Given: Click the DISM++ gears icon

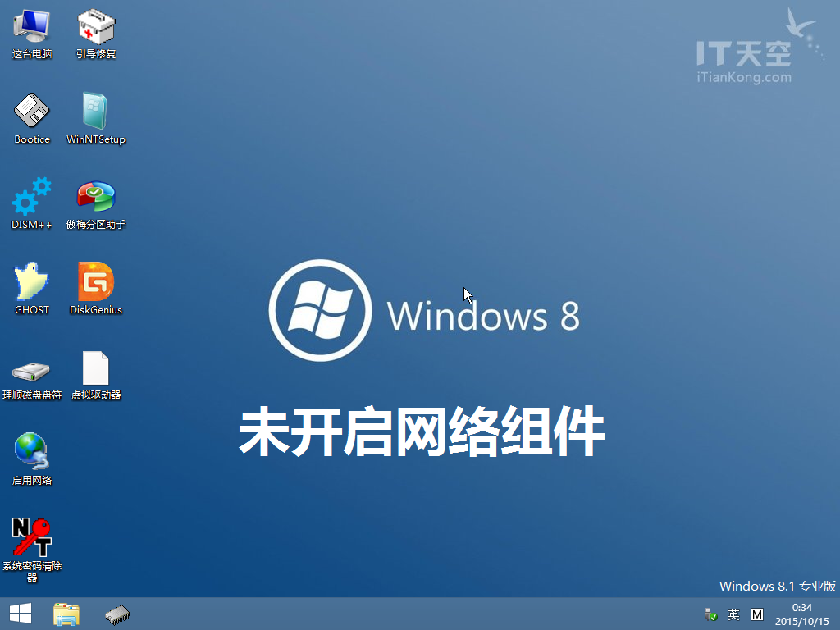Looking at the screenshot, I should pyautogui.click(x=32, y=197).
